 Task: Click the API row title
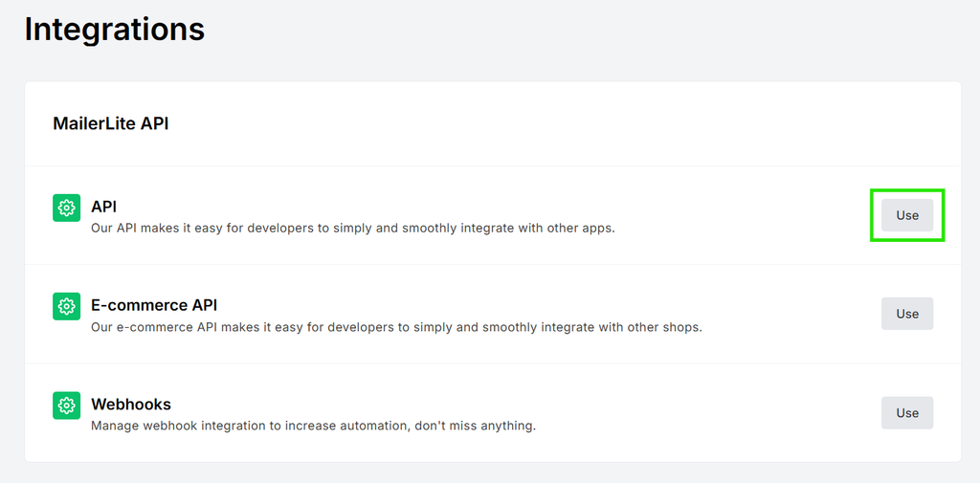click(x=103, y=207)
